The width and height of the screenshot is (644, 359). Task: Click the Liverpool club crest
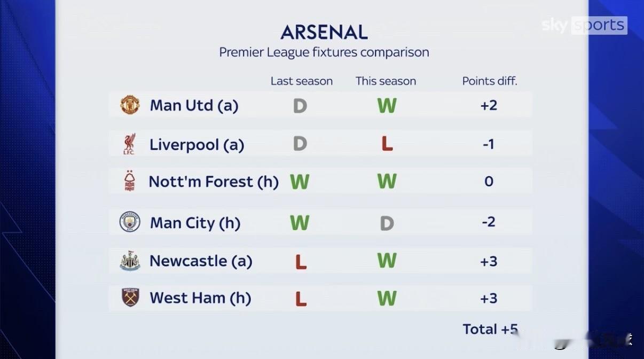point(129,144)
